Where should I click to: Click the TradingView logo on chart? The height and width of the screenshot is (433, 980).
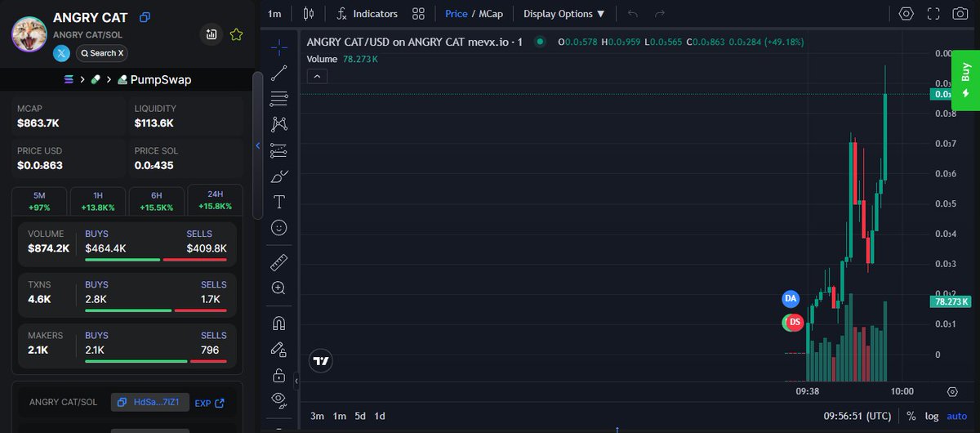[322, 360]
